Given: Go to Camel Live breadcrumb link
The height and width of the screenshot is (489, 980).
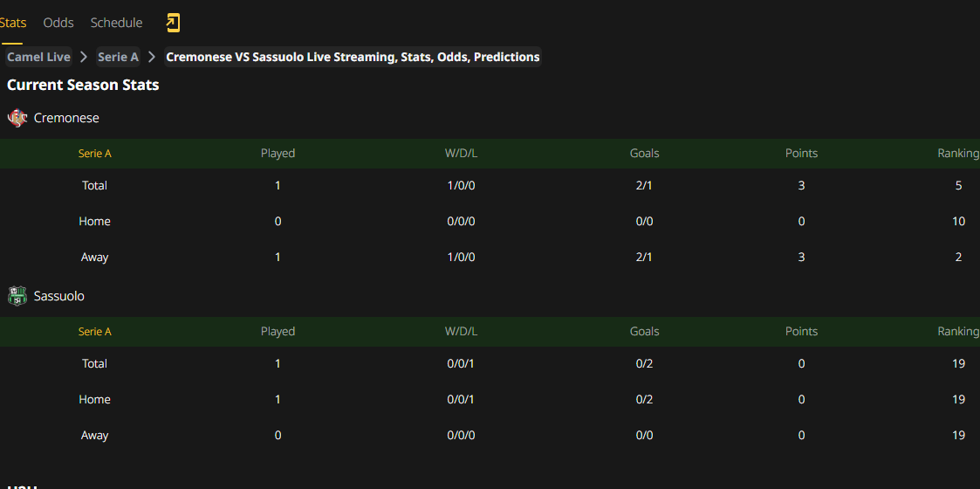Looking at the screenshot, I should [38, 57].
